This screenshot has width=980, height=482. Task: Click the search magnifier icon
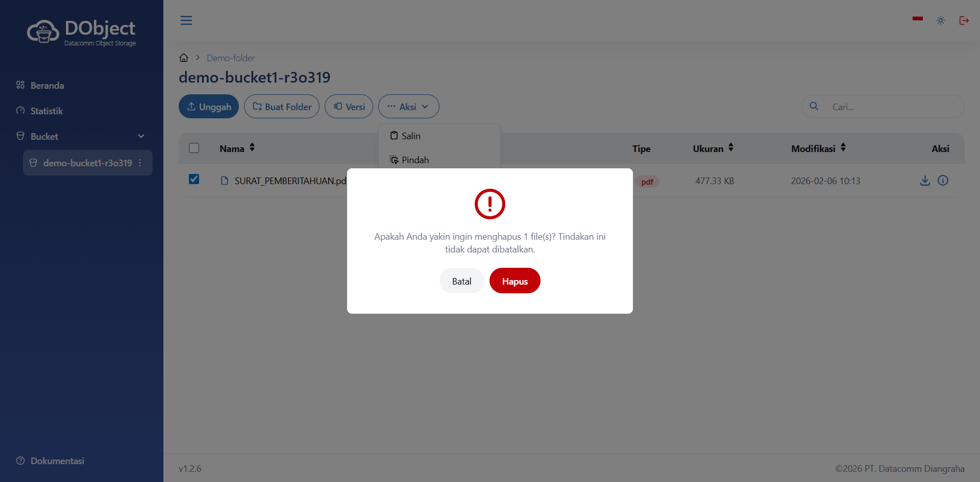click(x=814, y=106)
